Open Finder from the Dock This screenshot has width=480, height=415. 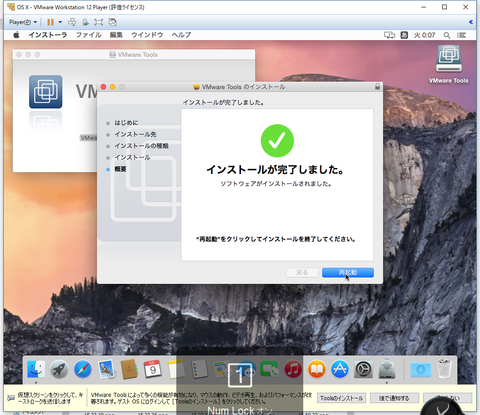36,369
